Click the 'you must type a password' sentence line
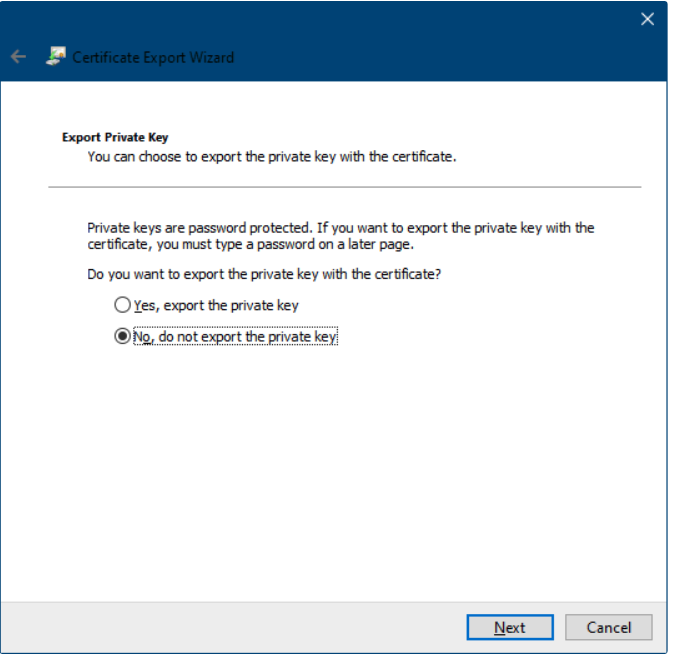Screen dimensions: 674x658 point(250,244)
